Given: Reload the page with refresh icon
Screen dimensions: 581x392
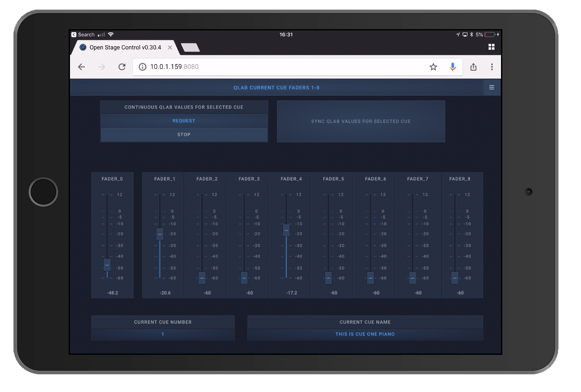Looking at the screenshot, I should pyautogui.click(x=122, y=67).
